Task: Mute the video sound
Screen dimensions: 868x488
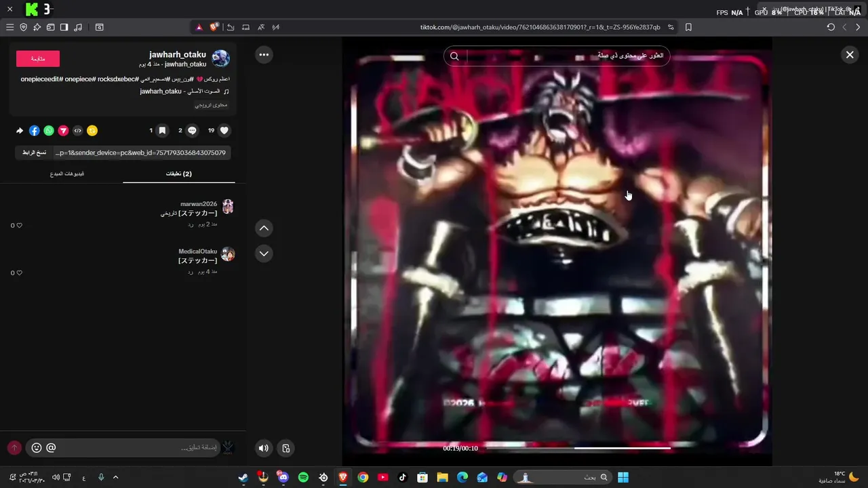Action: [263, 448]
